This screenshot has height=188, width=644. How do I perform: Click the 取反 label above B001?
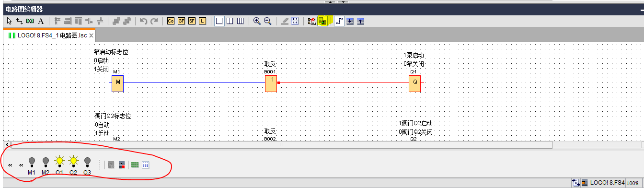click(x=270, y=64)
